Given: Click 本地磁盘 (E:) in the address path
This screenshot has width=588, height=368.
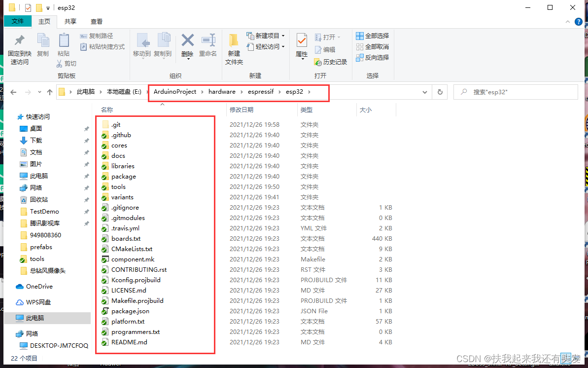Looking at the screenshot, I should (124, 92).
